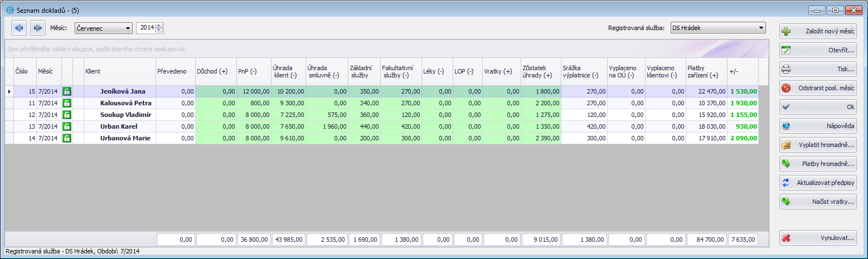The image size is (868, 259).
Task: Click the 22 470,00 Platby zařízení cell
Action: [707, 91]
